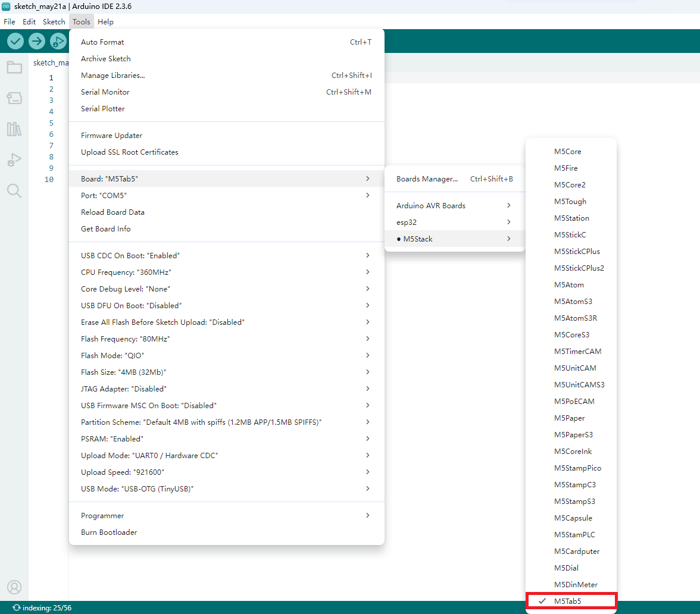This screenshot has width=700, height=614.
Task: Expand Upload Mode options
Action: pyautogui.click(x=227, y=456)
